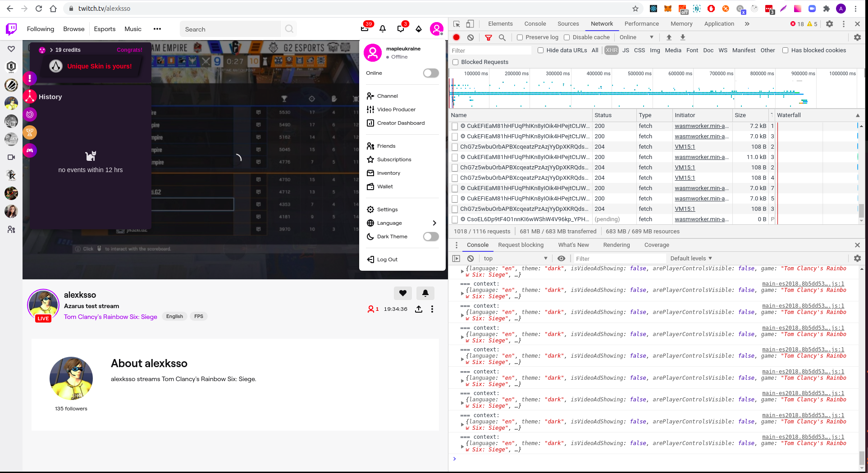Open the Creator Dashboard link
Screen dimensions: 868x473
401,123
